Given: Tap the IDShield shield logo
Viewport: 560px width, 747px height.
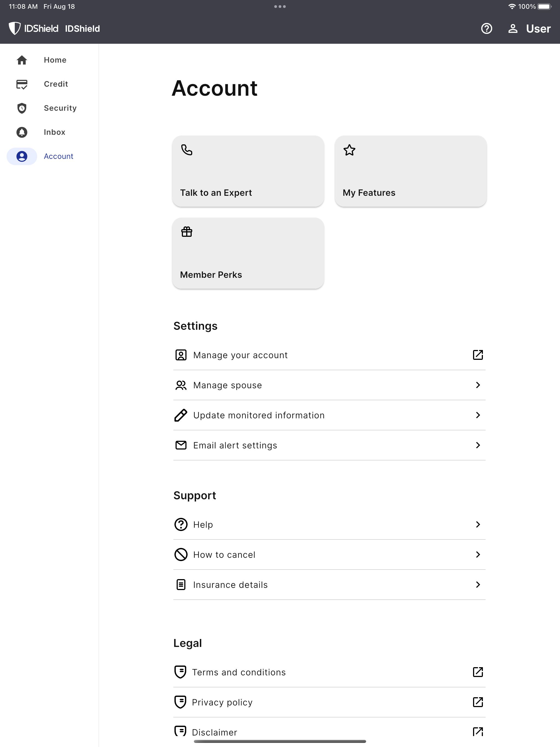Looking at the screenshot, I should coord(14,29).
